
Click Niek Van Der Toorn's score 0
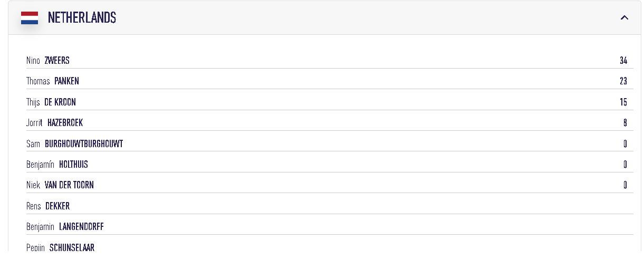[x=625, y=185]
